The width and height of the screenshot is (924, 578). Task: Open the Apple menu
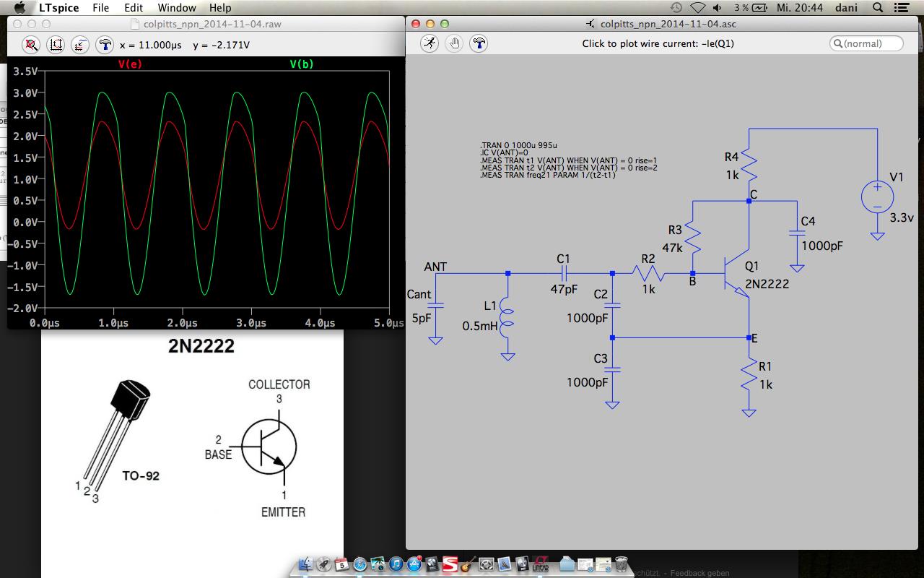19,7
